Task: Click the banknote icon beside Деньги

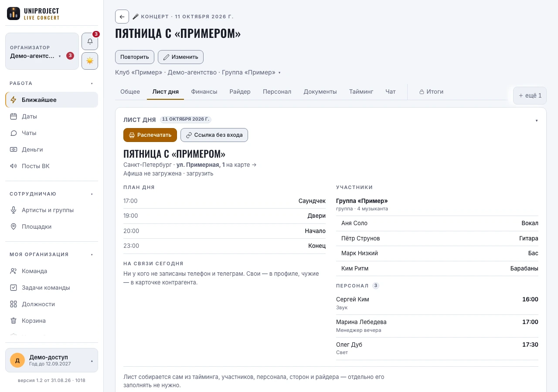Action: pos(14,149)
